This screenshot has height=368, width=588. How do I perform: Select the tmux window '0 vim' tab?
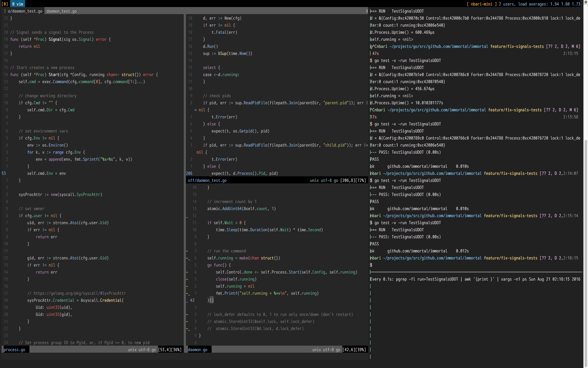17,4
